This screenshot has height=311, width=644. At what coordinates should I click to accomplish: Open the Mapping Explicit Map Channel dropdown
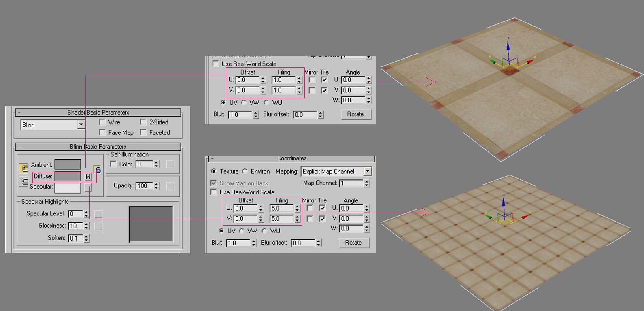coord(367,171)
